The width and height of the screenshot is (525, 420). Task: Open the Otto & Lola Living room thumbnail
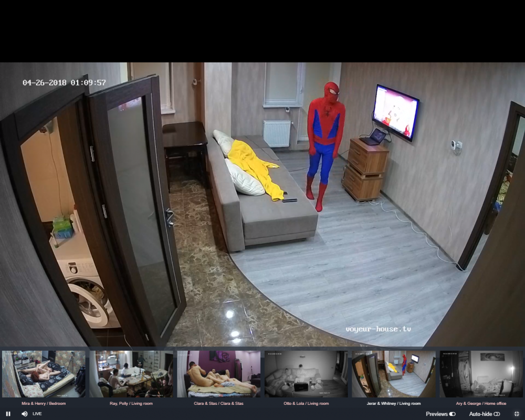[x=306, y=374]
